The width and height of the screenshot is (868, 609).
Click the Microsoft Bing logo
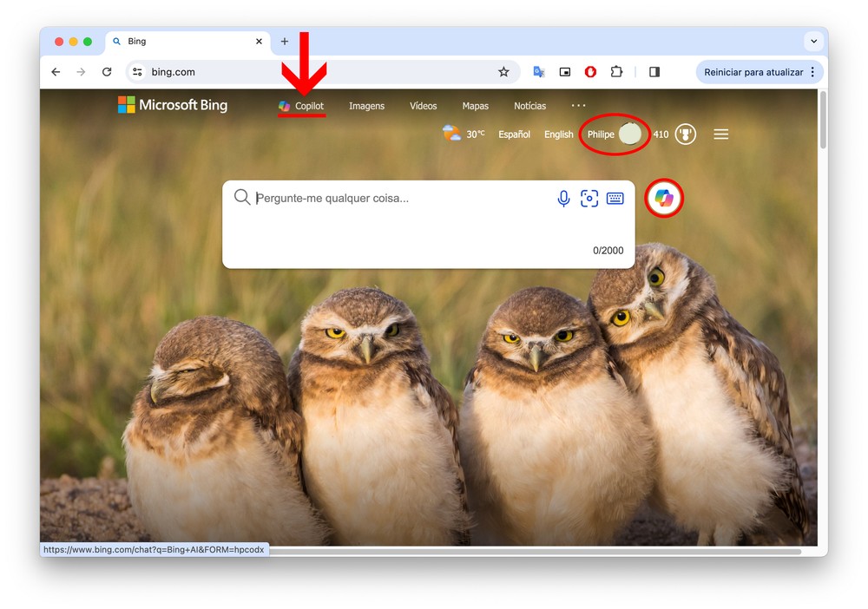click(x=173, y=105)
